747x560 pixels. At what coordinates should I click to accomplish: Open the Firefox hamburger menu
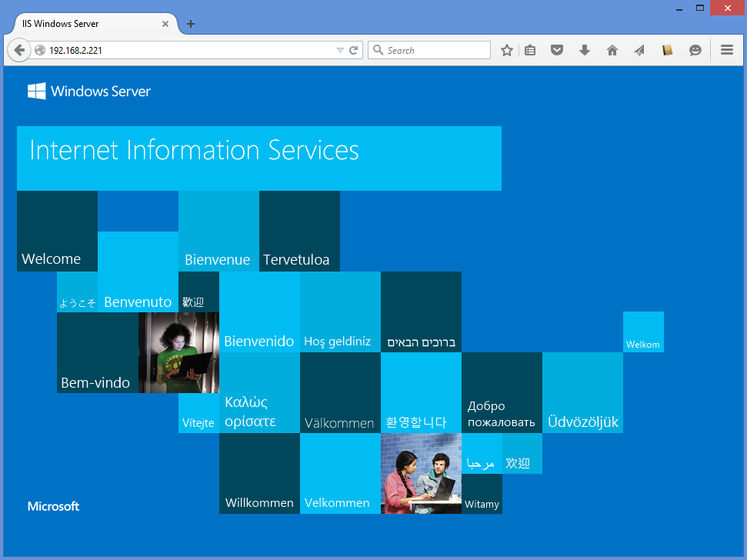[x=726, y=50]
